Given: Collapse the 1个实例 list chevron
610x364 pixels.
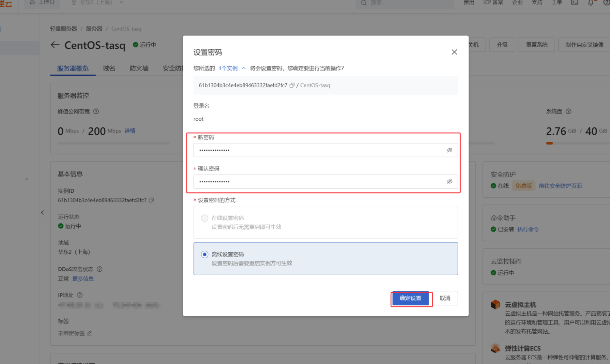Looking at the screenshot, I should 244,68.
